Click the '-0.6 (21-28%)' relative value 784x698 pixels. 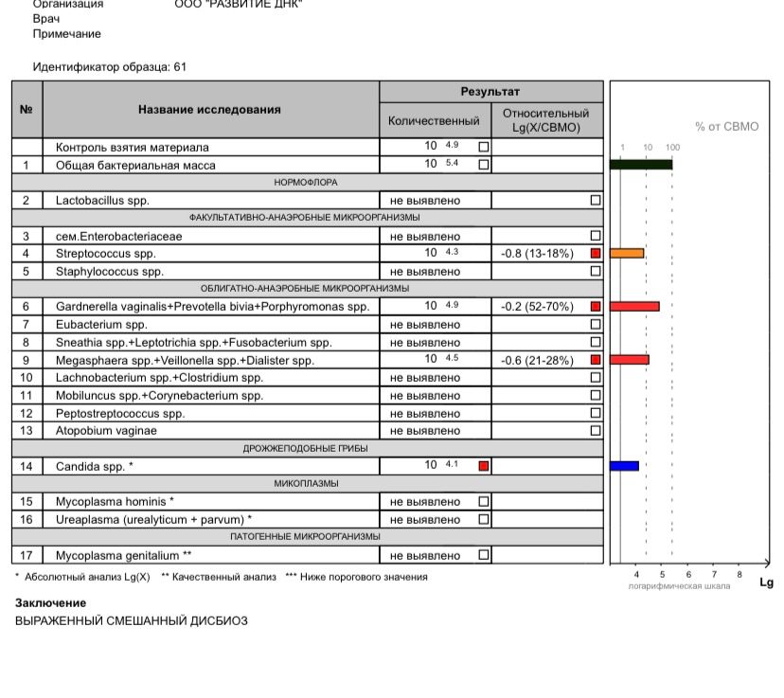coord(537,360)
